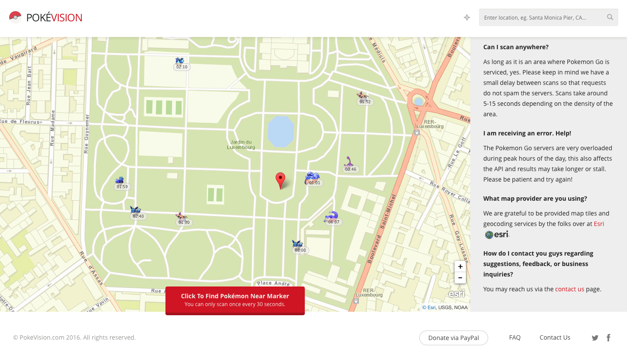The height and width of the screenshot is (364, 627).
Task: Open the Twitter page icon
Action: (x=595, y=338)
